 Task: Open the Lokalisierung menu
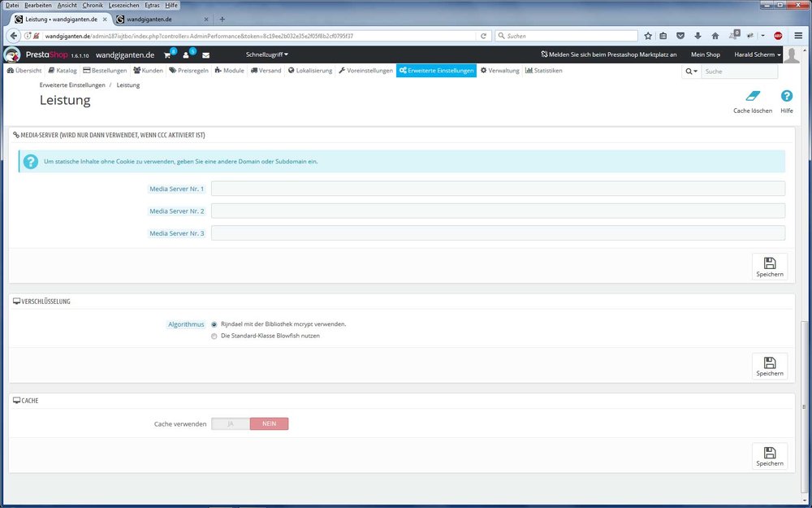[x=310, y=71]
